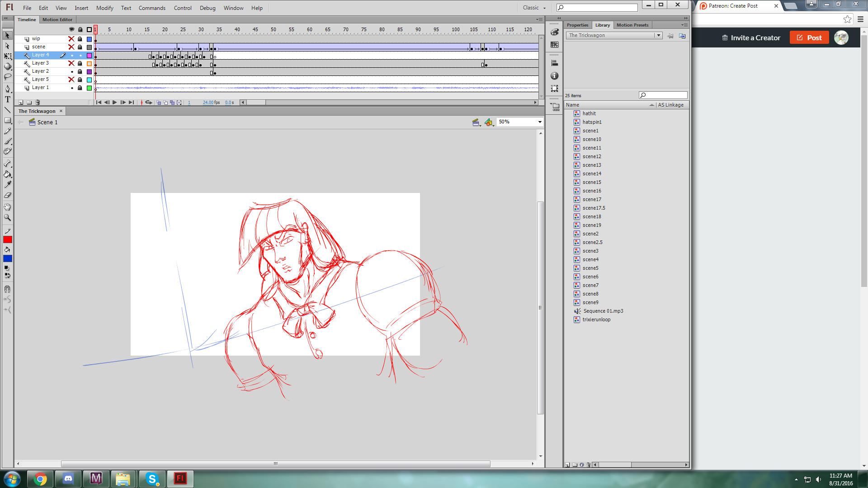This screenshot has width=868, height=488.
Task: Click the Free Transform tool
Action: 7,56
